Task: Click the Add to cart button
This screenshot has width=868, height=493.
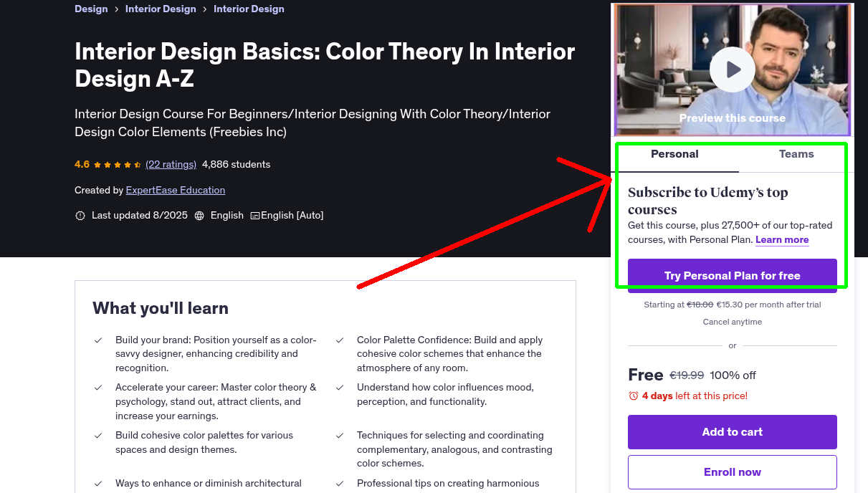Action: [x=732, y=432]
